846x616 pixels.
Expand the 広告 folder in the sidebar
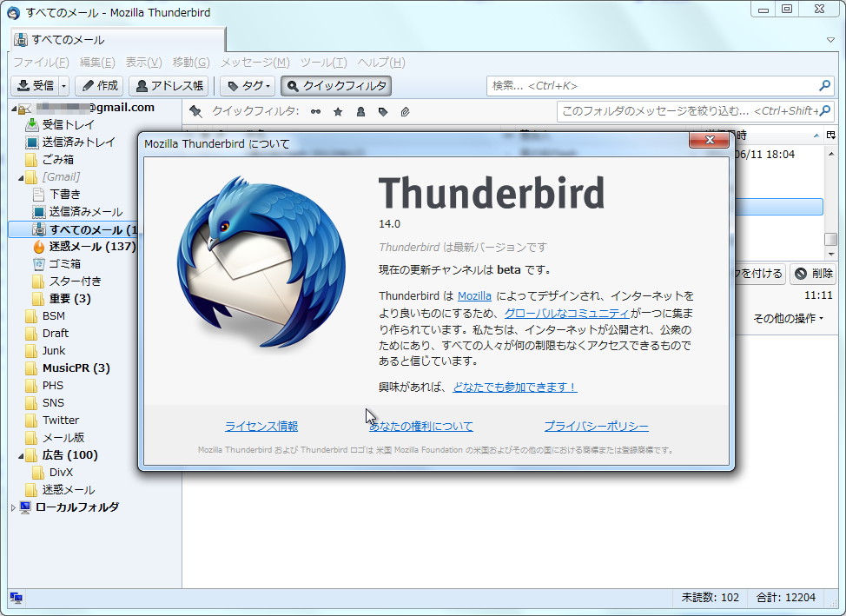click(x=20, y=454)
